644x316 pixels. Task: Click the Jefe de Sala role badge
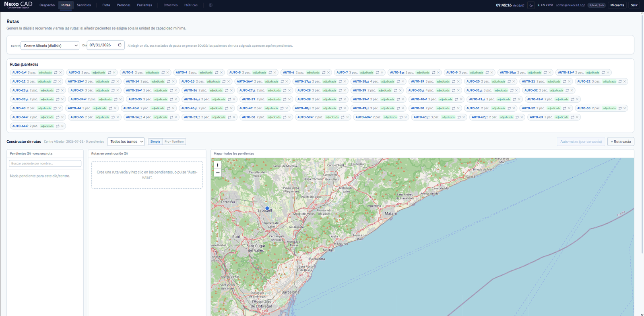pyautogui.click(x=597, y=5)
